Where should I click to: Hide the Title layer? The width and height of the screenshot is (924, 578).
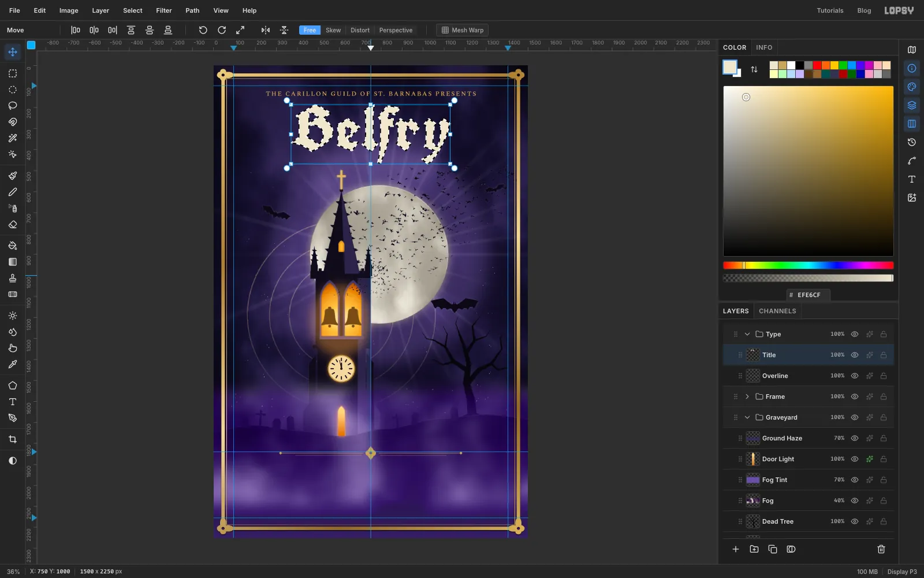tap(855, 355)
